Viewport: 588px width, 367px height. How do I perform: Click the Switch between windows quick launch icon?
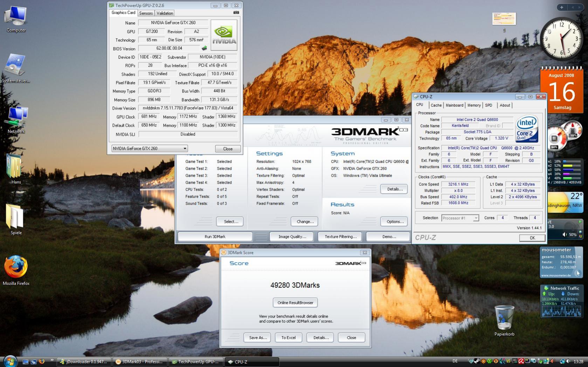[34, 361]
